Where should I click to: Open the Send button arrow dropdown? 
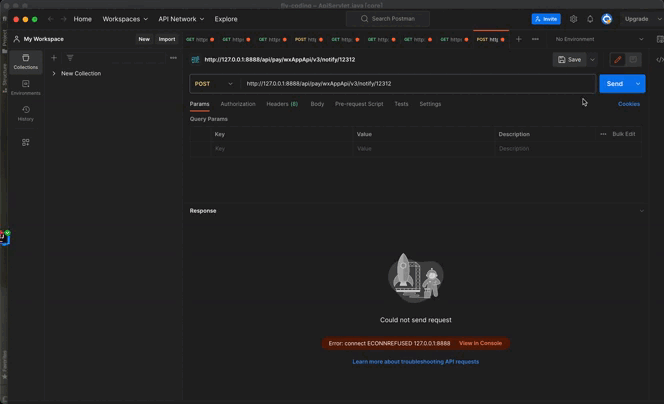click(x=638, y=84)
